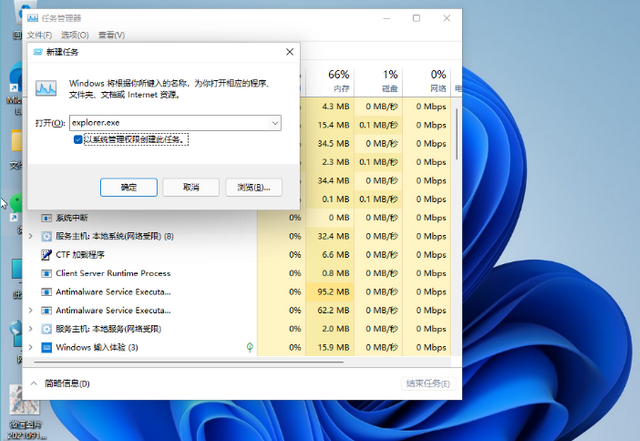This screenshot has height=441, width=640.
Task: Click the 95.2 MB memory cell
Action: pyautogui.click(x=330, y=292)
